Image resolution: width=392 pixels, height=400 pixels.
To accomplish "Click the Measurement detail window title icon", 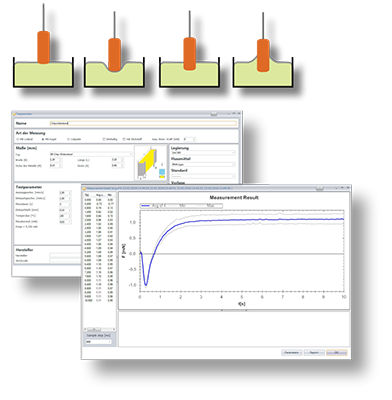I will (84, 188).
